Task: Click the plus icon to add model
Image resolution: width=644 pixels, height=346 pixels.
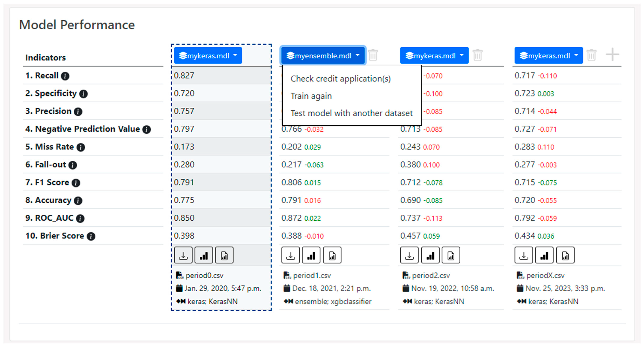Action: (612, 55)
